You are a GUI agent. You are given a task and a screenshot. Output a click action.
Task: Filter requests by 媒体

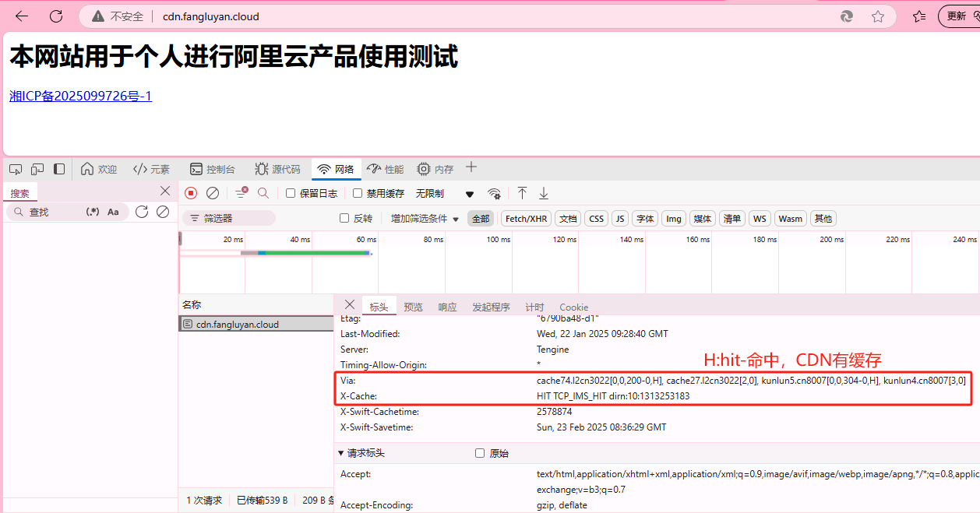click(703, 219)
